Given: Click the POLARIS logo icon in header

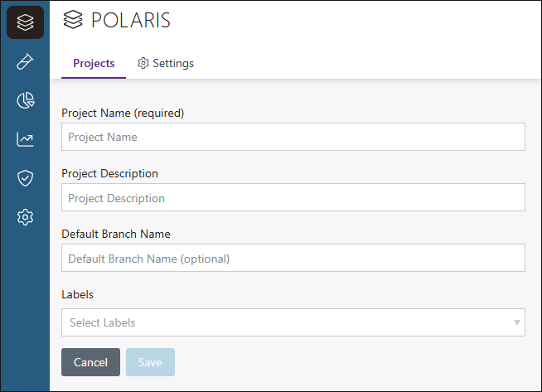Looking at the screenshot, I should (x=73, y=20).
